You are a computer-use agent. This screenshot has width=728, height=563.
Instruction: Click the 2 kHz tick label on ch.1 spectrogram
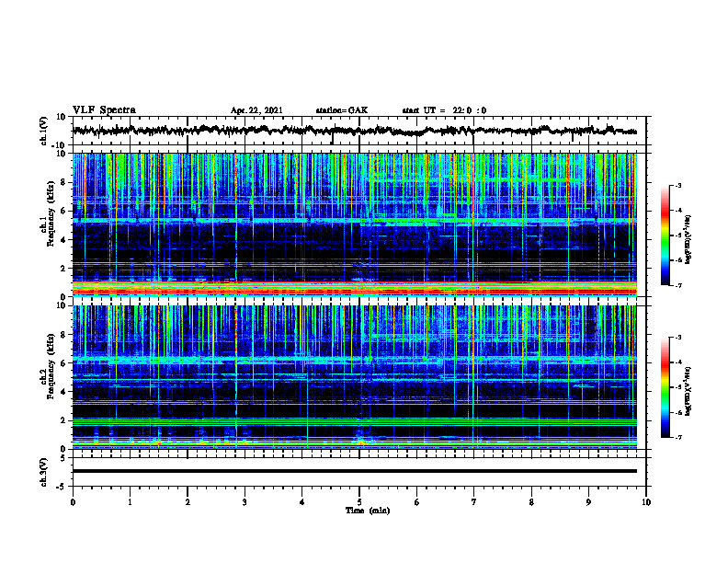click(64, 269)
